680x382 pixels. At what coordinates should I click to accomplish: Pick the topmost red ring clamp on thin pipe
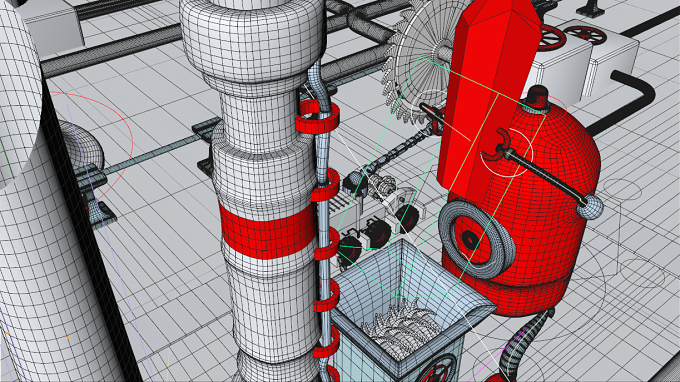click(317, 117)
